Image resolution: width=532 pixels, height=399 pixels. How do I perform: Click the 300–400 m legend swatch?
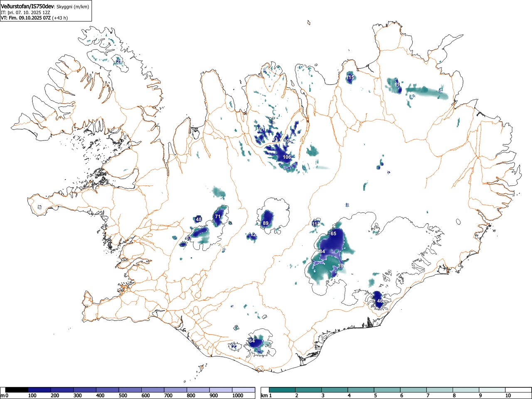[x=85, y=390]
